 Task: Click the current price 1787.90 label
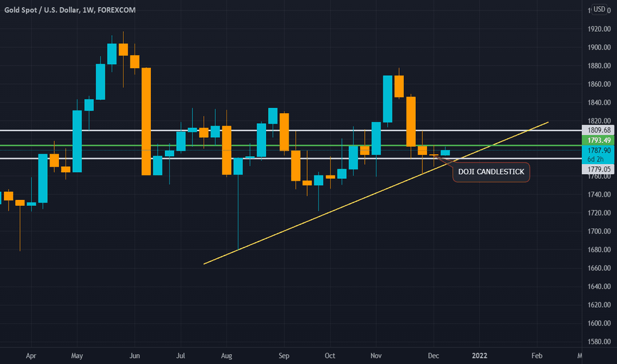598,150
